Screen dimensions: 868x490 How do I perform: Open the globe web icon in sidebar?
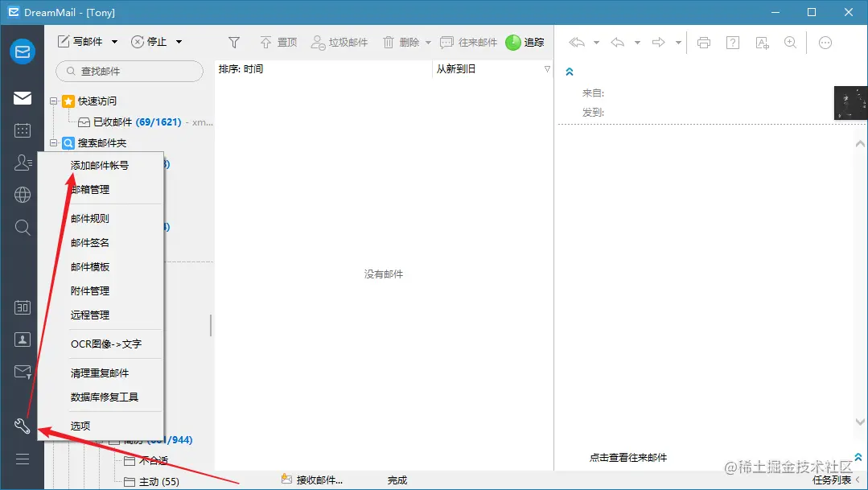click(23, 195)
